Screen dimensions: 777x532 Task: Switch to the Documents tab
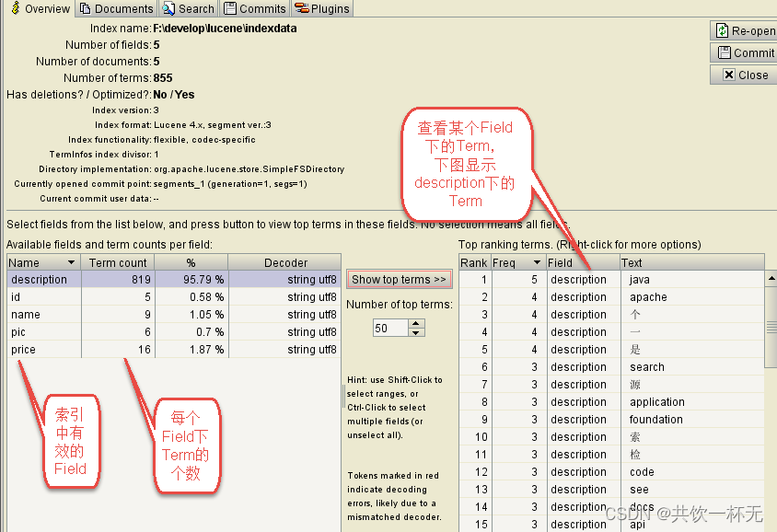[x=116, y=8]
